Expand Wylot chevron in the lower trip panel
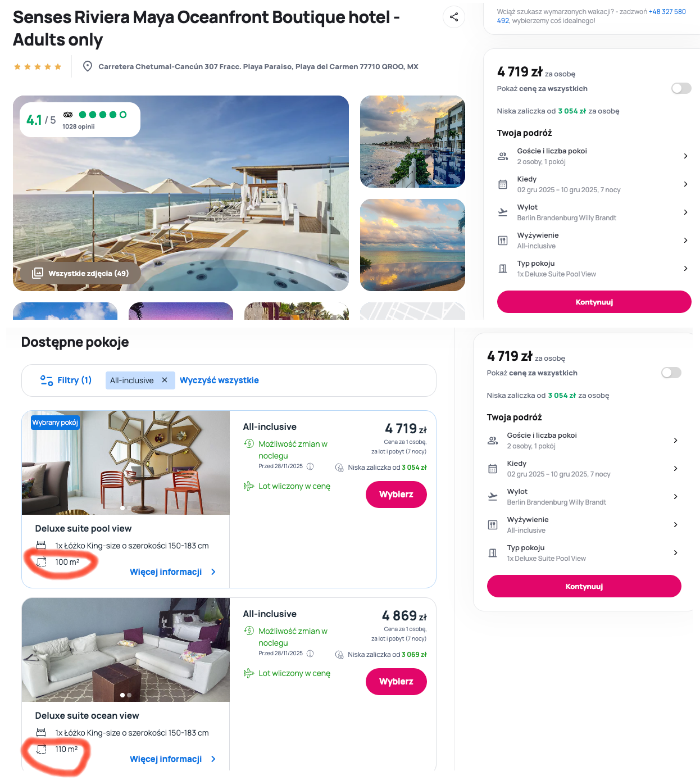Screen dimensions: 700x780 click(675, 497)
